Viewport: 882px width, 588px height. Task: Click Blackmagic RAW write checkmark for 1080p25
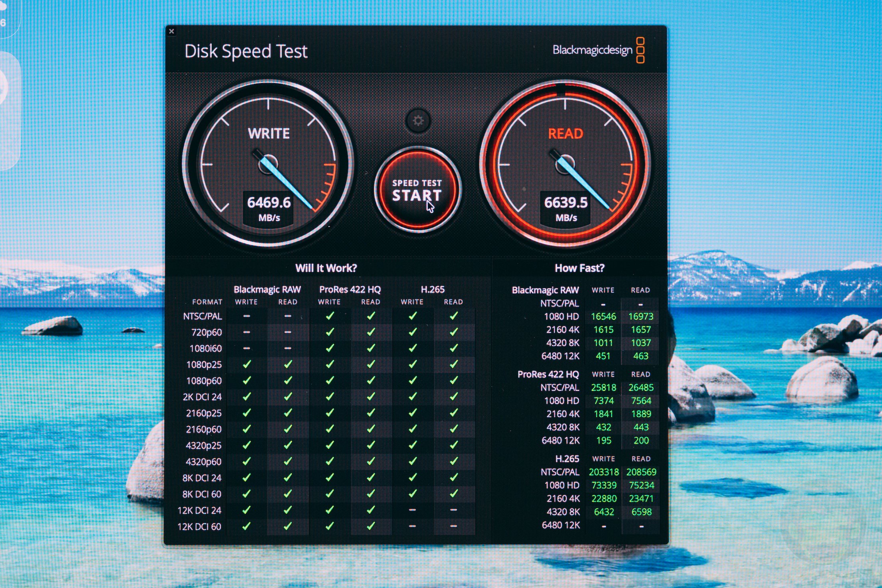(247, 364)
